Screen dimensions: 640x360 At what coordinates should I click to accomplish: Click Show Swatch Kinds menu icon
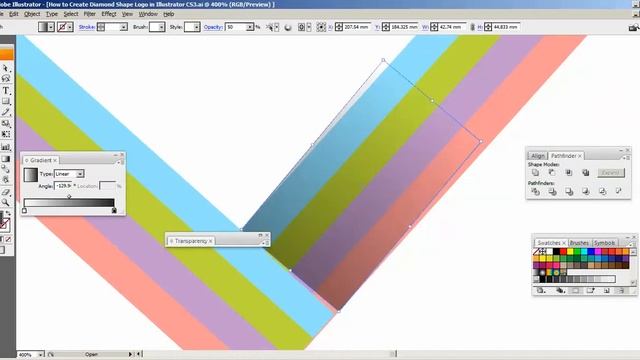click(x=560, y=291)
